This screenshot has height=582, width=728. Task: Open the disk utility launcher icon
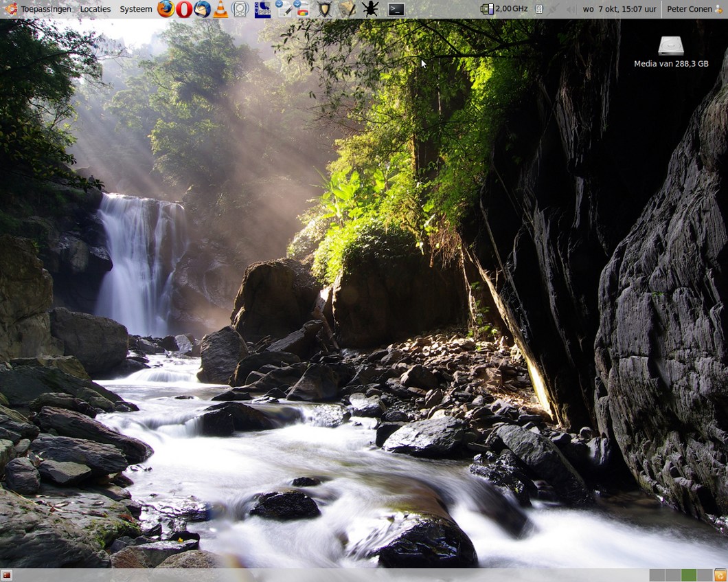click(x=240, y=9)
